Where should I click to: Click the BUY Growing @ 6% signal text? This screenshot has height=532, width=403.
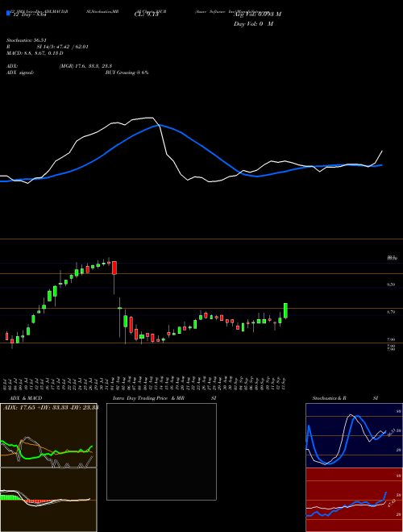point(127,73)
